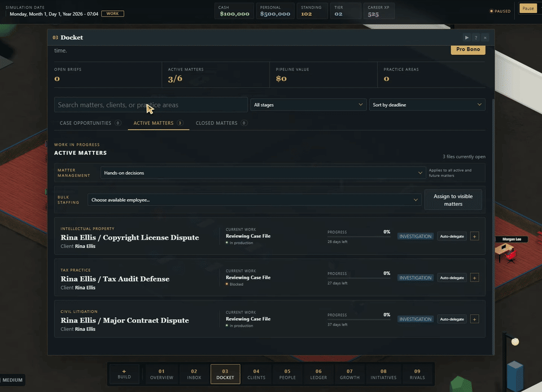Expand Major Contract Dispute plus icon
This screenshot has height=392, width=542.
tap(474, 319)
